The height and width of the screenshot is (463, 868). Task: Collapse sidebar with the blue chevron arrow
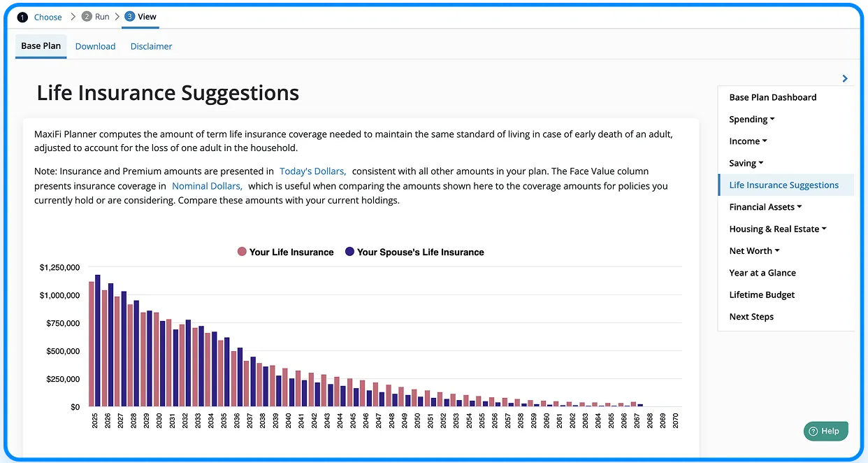[845, 78]
